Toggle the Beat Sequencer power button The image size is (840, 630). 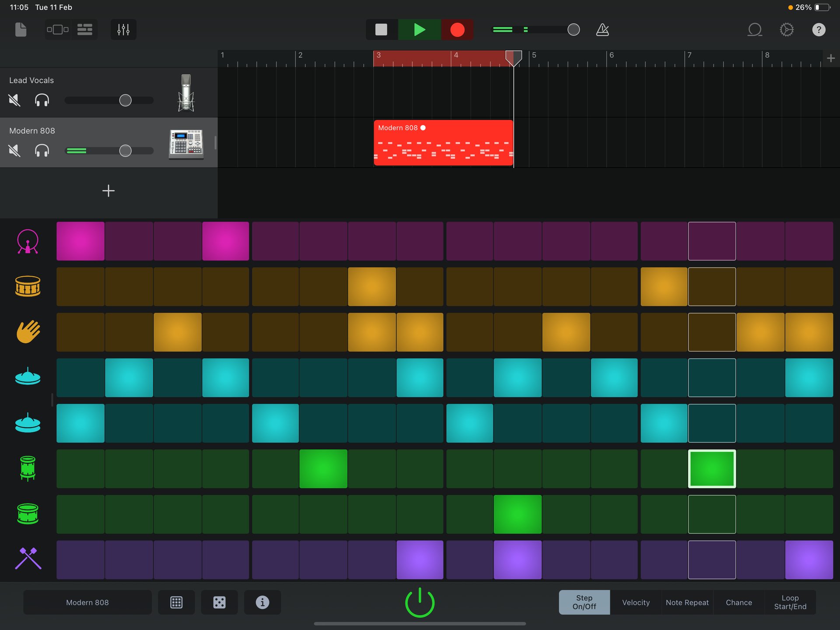(x=420, y=602)
